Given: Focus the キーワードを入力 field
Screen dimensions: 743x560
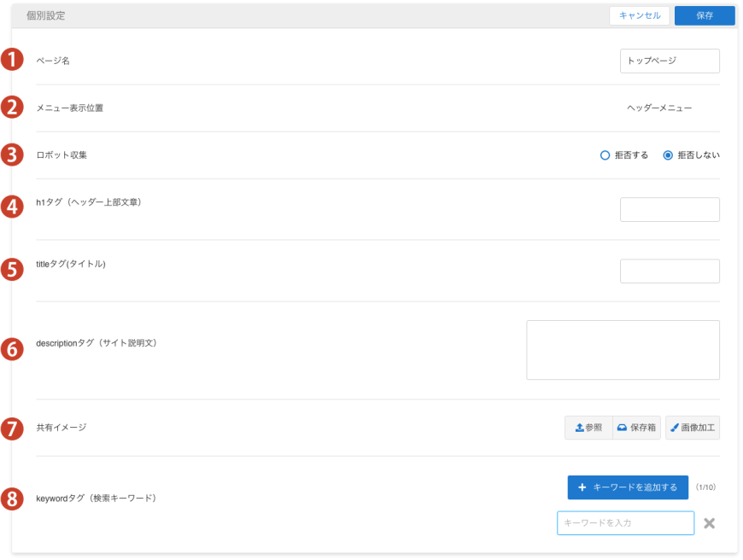Looking at the screenshot, I should coord(625,523).
